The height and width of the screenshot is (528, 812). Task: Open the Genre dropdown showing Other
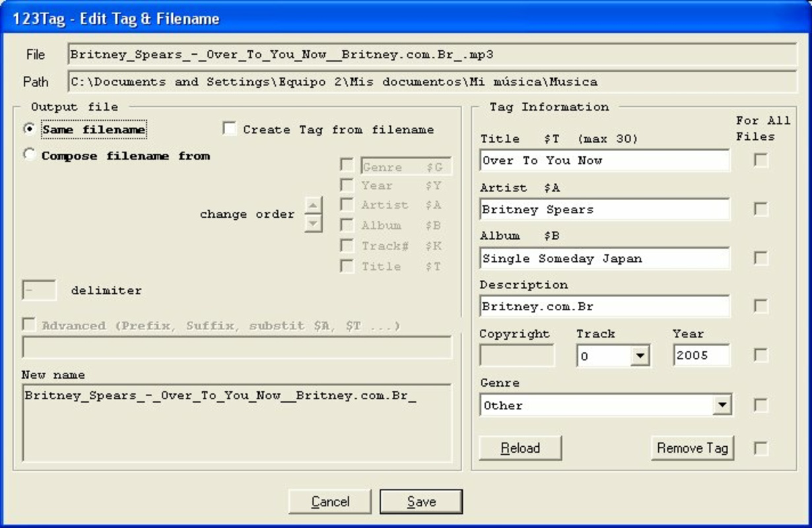(x=722, y=405)
